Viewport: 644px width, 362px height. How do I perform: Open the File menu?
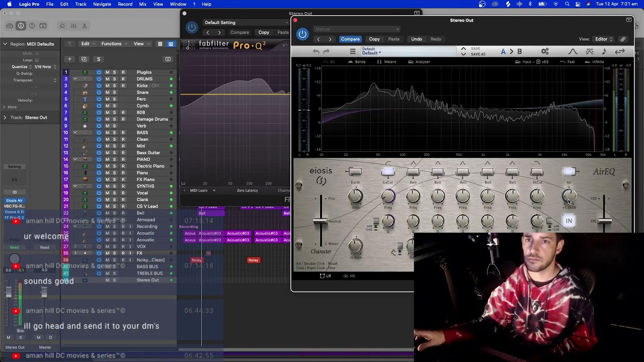click(x=50, y=4)
